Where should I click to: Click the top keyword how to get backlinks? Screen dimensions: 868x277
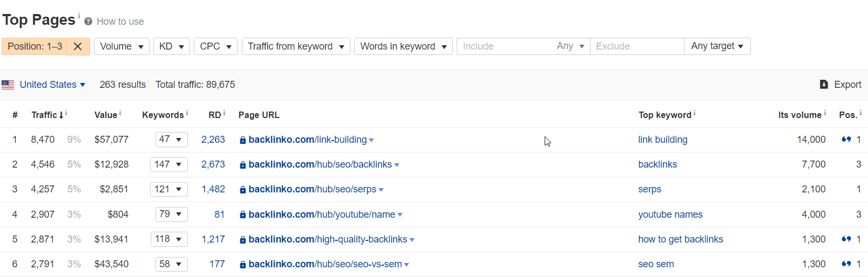[681, 239]
